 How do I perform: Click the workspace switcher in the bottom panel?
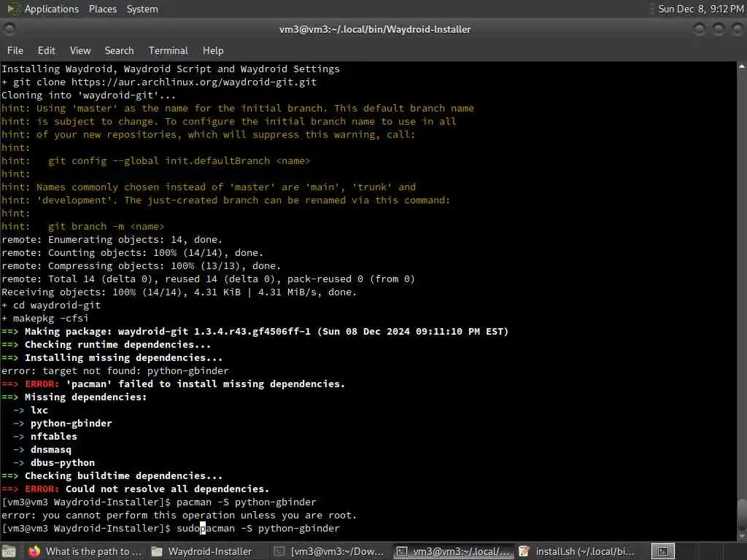coord(663,551)
